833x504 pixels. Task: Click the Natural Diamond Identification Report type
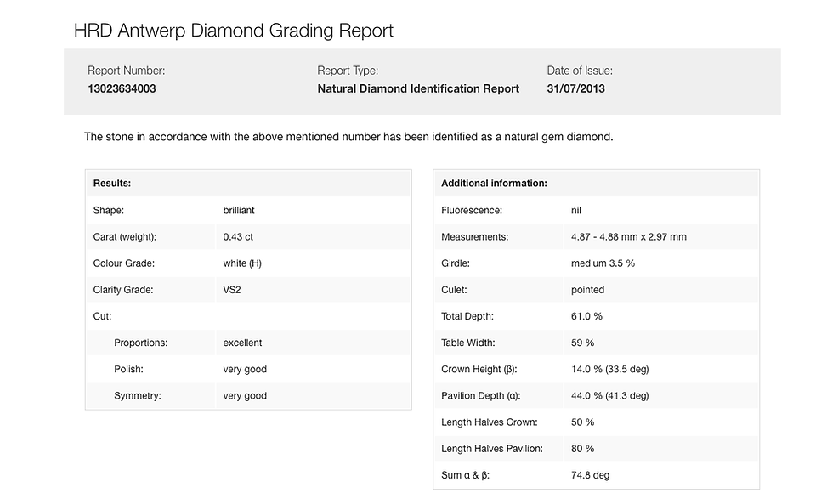point(418,88)
